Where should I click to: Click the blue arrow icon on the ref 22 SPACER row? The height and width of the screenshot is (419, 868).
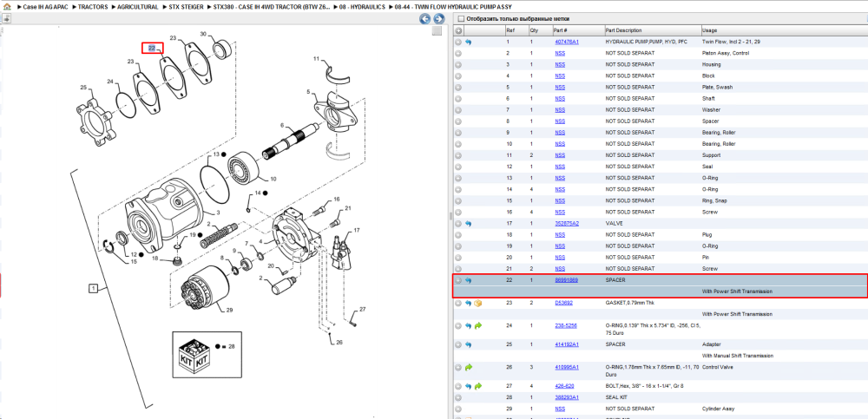469,280
